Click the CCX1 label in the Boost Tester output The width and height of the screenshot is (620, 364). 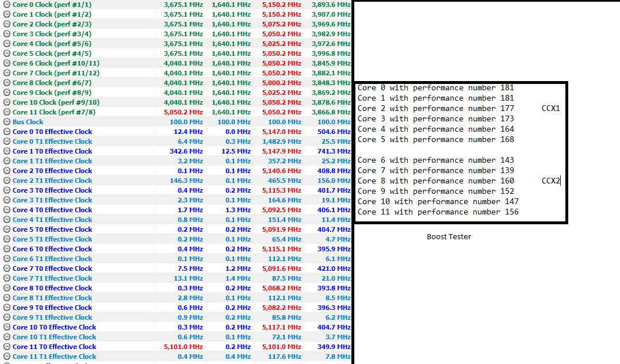point(549,108)
